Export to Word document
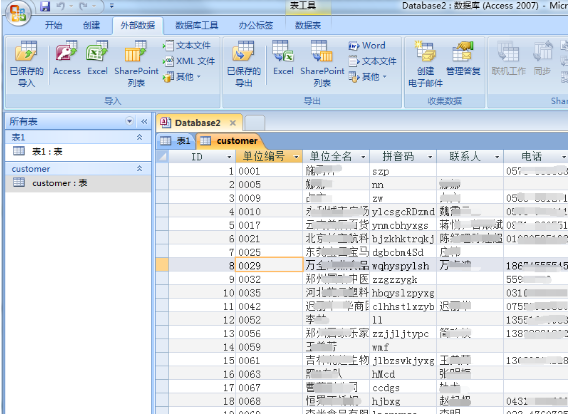 (x=367, y=46)
